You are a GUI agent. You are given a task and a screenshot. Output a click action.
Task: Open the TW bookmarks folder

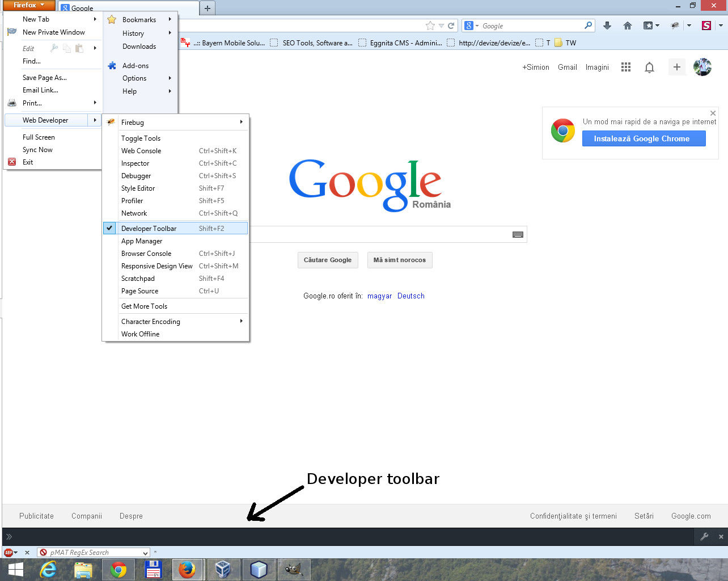pyautogui.click(x=565, y=43)
